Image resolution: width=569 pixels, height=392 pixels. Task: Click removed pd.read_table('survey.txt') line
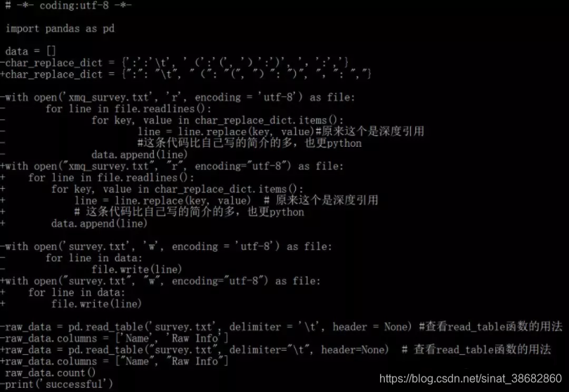pyautogui.click(x=281, y=327)
